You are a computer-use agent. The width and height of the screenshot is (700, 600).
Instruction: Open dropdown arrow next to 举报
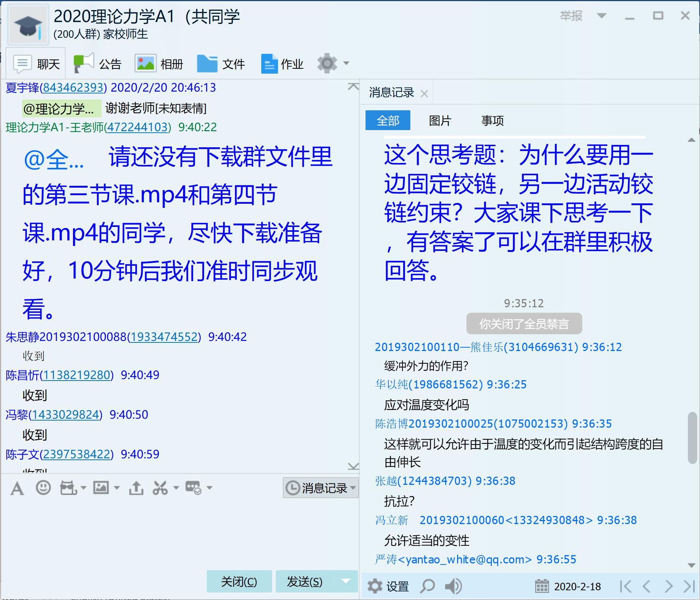pyautogui.click(x=601, y=16)
